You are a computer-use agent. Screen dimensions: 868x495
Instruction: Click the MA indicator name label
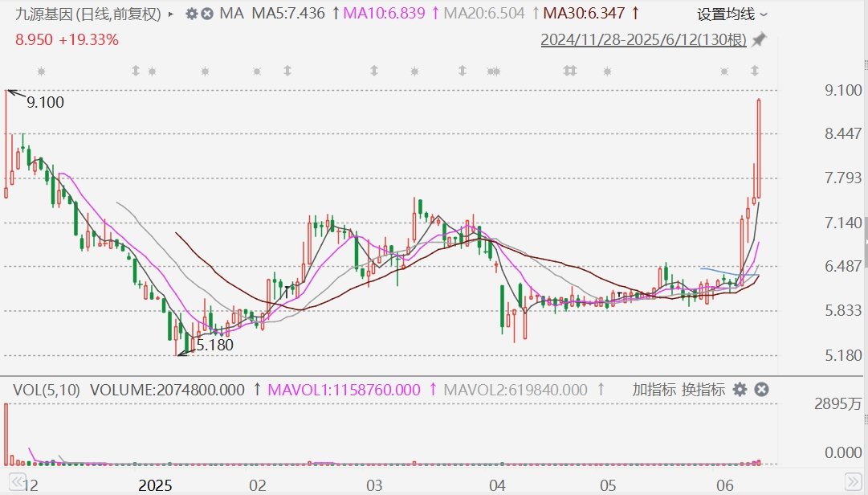coord(231,14)
